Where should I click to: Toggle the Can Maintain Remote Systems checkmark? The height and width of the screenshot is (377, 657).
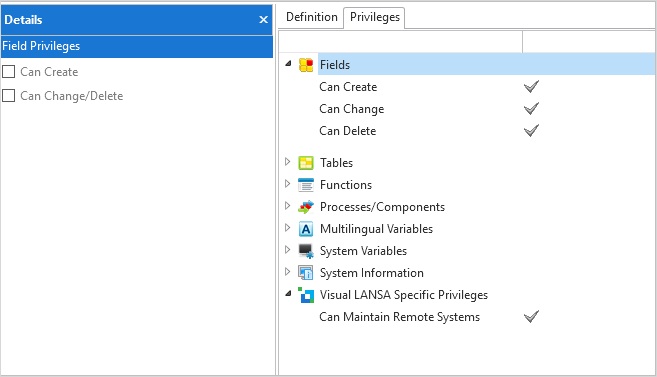click(531, 317)
